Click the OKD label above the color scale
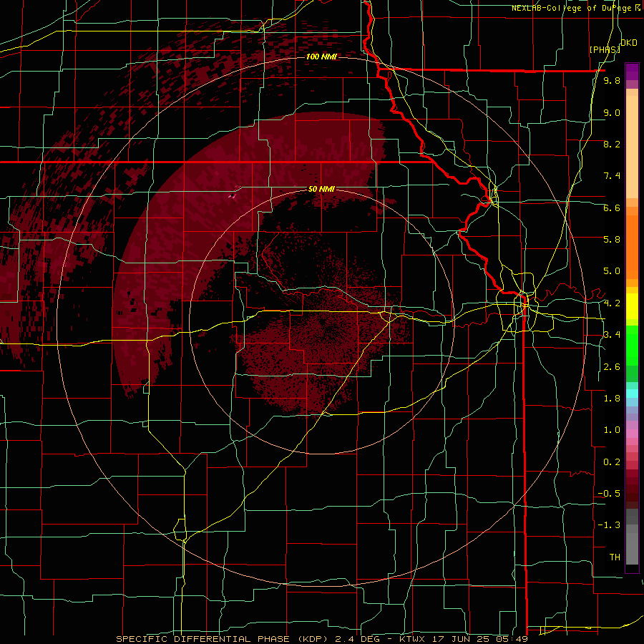This screenshot has width=644, height=644. click(x=629, y=43)
